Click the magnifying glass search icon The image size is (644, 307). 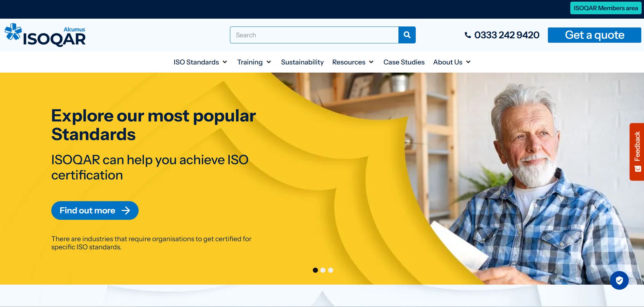pyautogui.click(x=407, y=35)
